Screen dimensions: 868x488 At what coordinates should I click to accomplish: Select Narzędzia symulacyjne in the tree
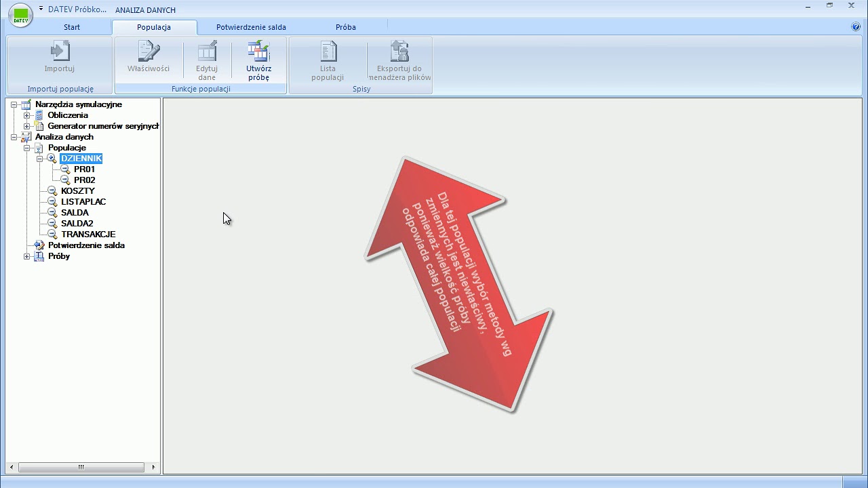click(x=79, y=104)
